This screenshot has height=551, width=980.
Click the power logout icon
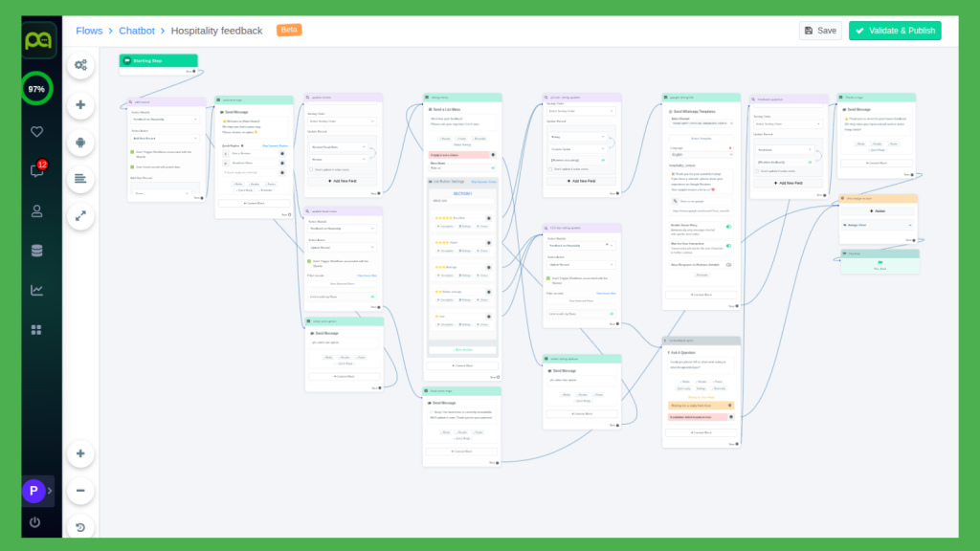coord(35,522)
